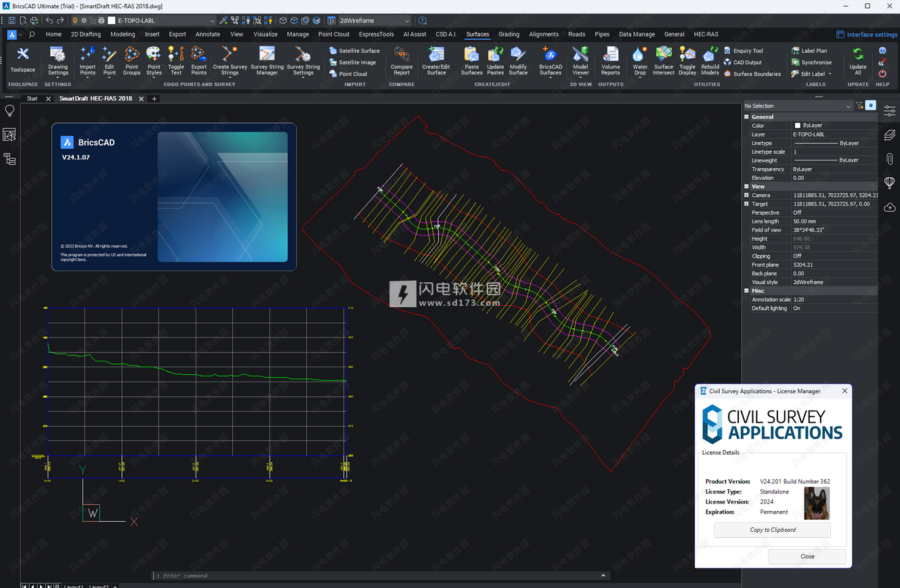Click Synchronise labels
Screen dimensions: 900x588
click(x=811, y=62)
